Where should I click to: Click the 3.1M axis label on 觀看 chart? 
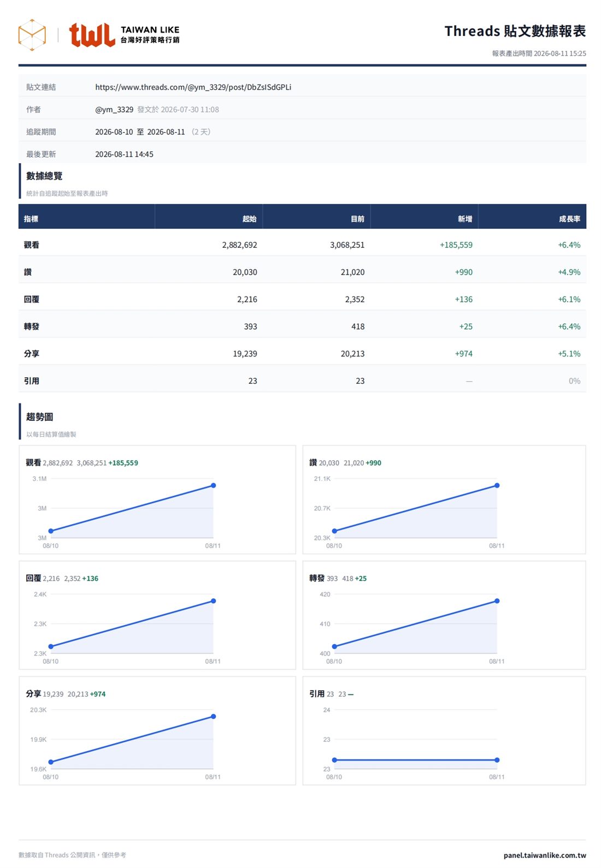click(x=39, y=479)
